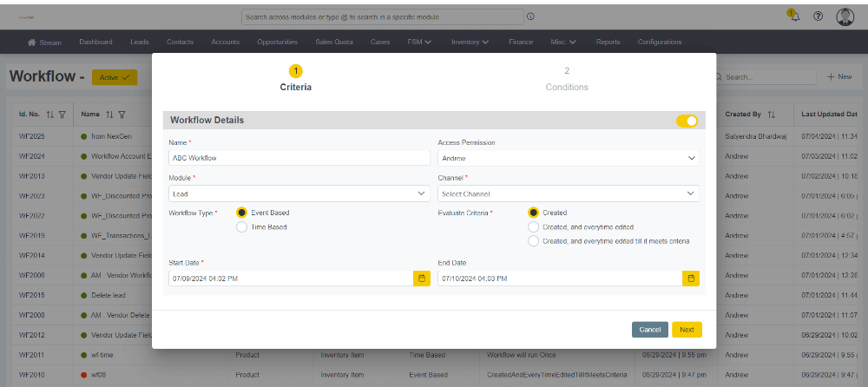Click the filter icon in Name column
This screenshot has height=387, width=868.
[122, 115]
